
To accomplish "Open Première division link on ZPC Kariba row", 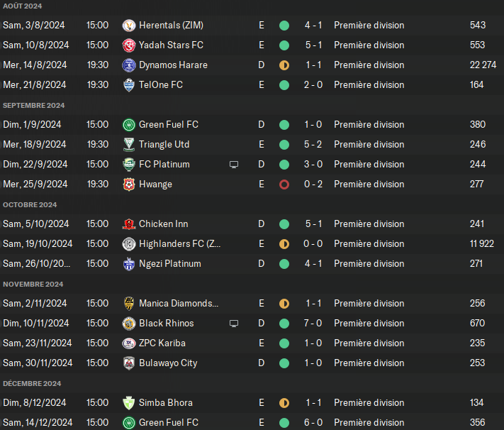I will (369, 343).
